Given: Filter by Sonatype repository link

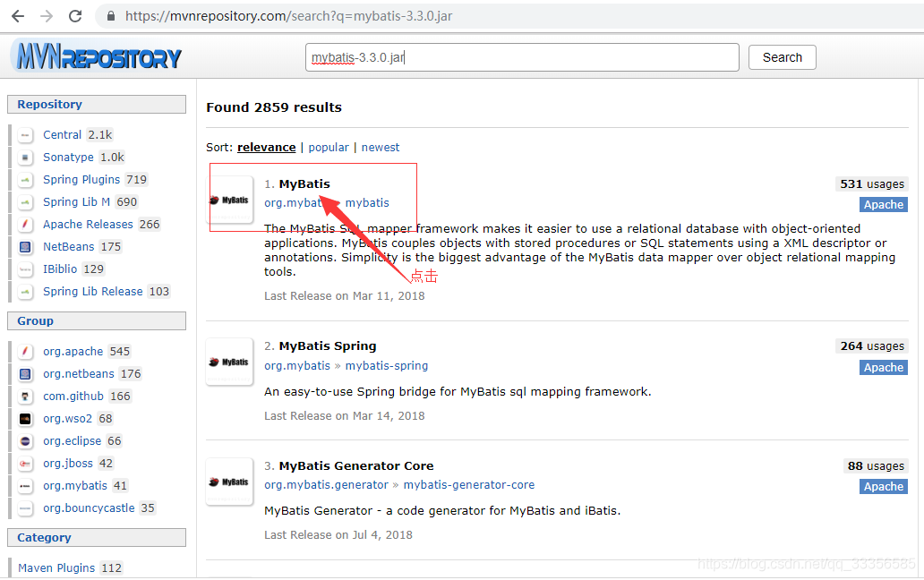Looking at the screenshot, I should 68,158.
